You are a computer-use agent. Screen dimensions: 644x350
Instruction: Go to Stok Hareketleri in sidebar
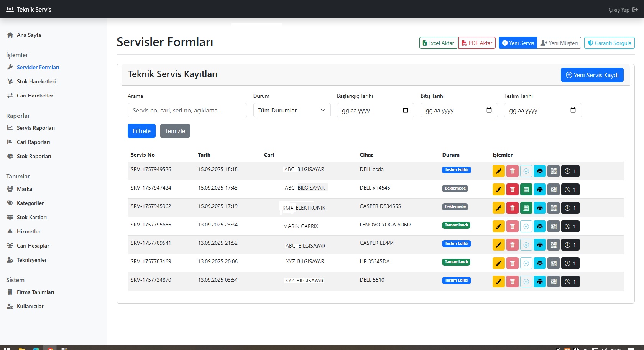(x=36, y=81)
